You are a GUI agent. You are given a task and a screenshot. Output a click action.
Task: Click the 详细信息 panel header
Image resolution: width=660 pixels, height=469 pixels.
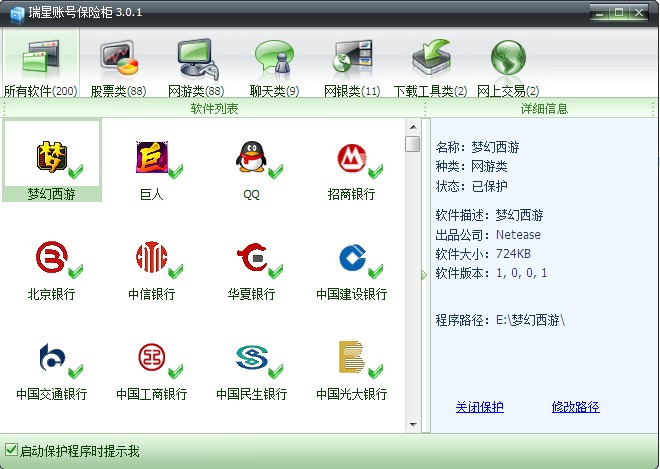tap(544, 109)
